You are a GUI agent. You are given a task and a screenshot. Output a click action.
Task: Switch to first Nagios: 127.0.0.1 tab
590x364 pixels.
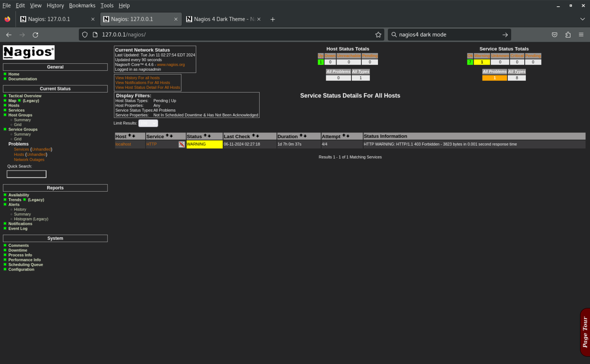coord(58,19)
